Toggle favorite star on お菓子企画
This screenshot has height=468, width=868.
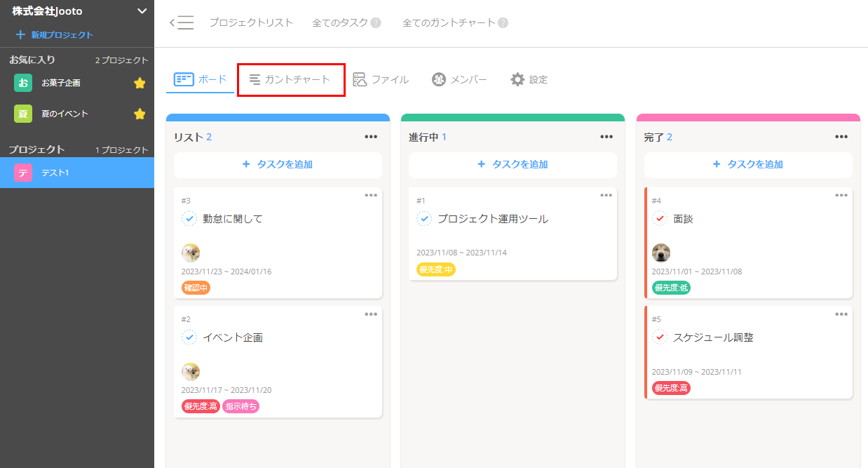(x=140, y=83)
